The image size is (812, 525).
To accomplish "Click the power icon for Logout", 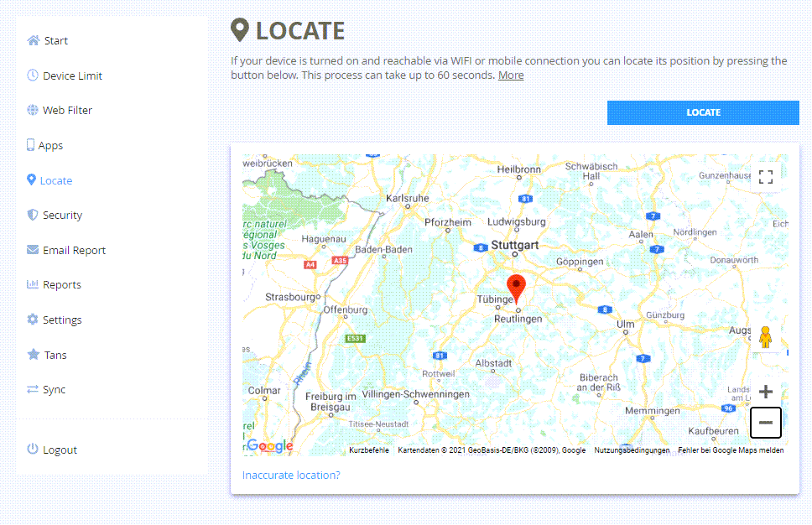I will (33, 449).
